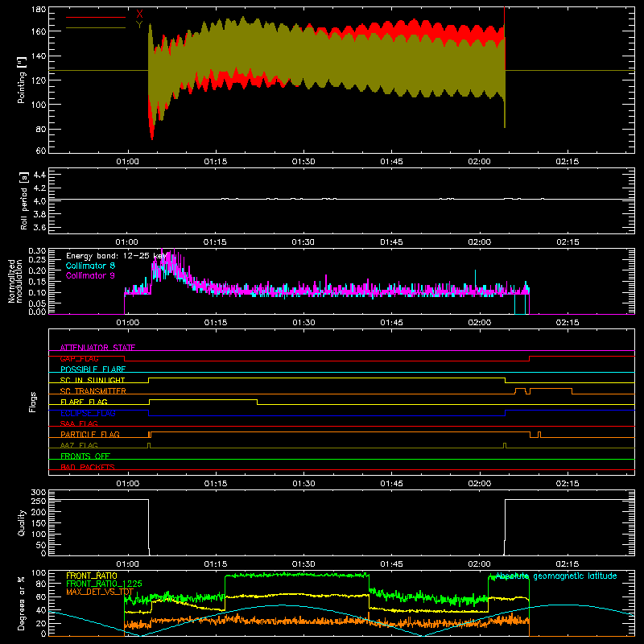Select the 'FLARE_FLAG' flag label
Screen dimensions: 644x644
(84, 402)
